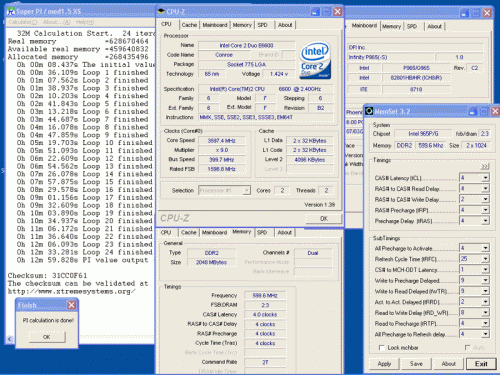Click the Apply button in MemSet
Viewport: 500px width, 375px height.
click(x=384, y=364)
